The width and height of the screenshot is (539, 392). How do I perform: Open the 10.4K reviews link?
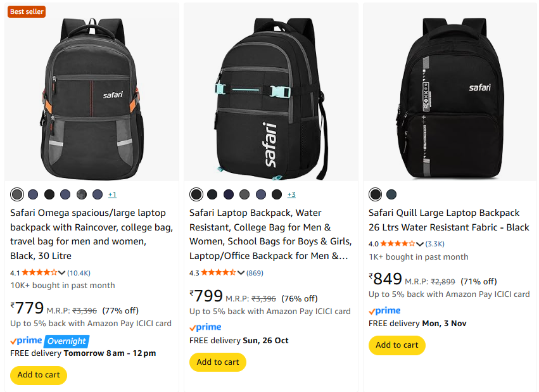point(79,273)
